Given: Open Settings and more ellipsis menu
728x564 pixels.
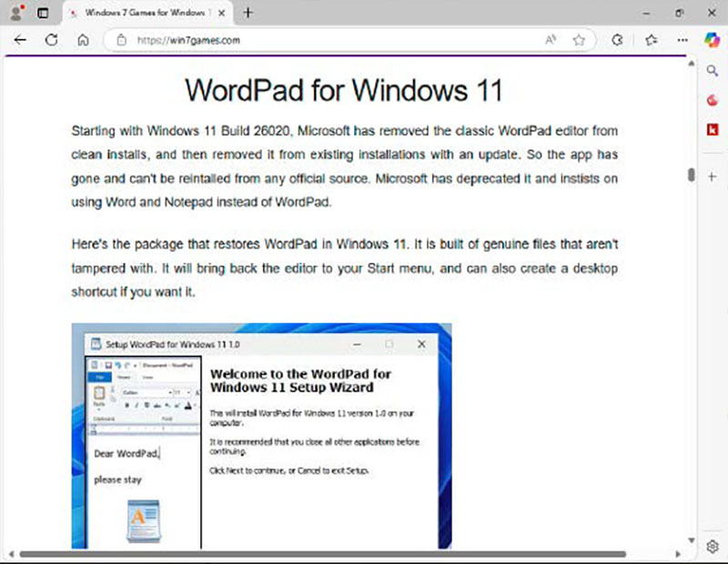Looking at the screenshot, I should click(682, 40).
